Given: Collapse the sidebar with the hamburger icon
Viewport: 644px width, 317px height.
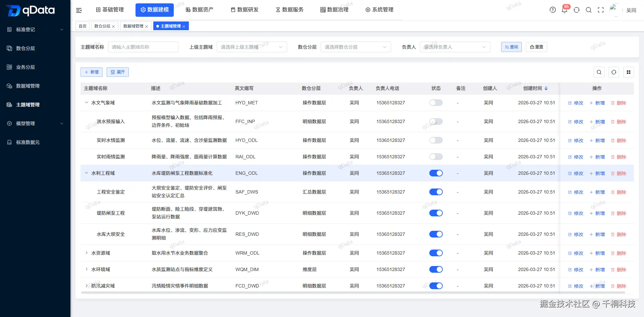Looking at the screenshot, I should tap(78, 10).
